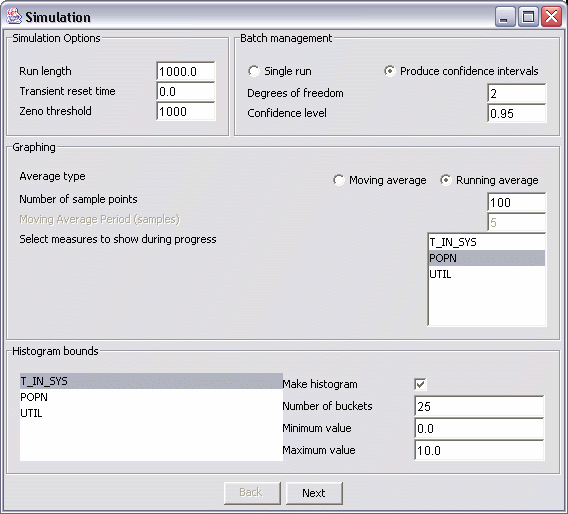Click the Next button
The width and height of the screenshot is (568, 514).
[x=314, y=493]
